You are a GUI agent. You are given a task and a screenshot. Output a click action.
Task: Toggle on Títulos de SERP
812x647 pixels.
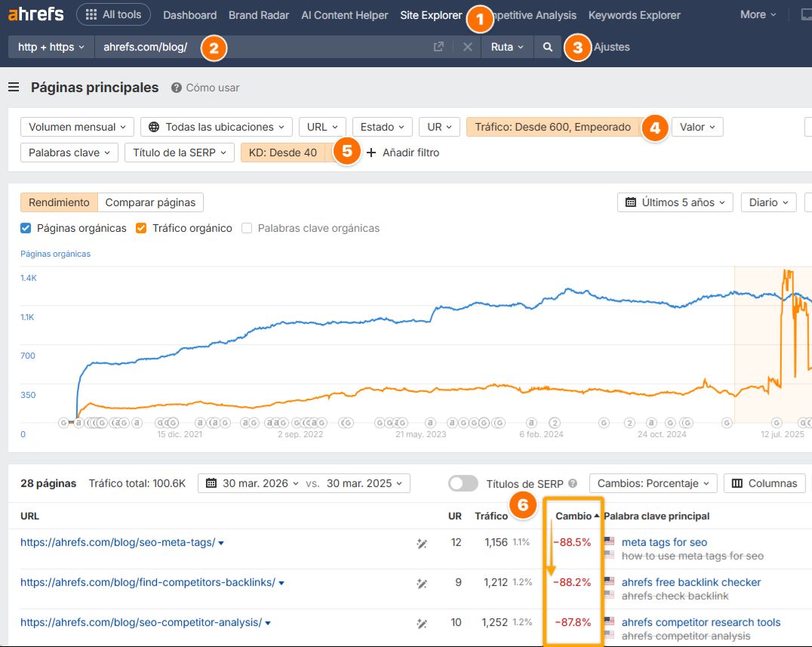click(x=463, y=483)
